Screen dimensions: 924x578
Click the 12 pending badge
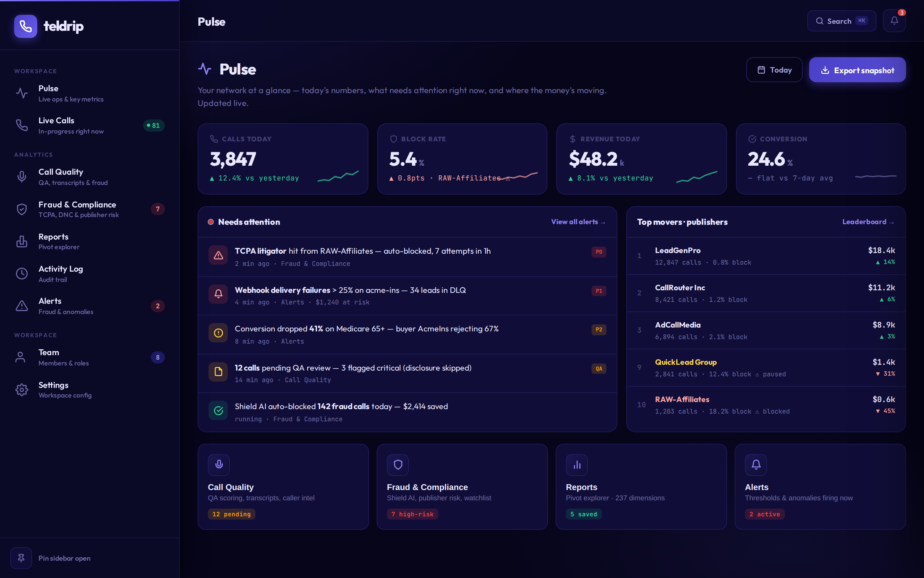point(231,514)
